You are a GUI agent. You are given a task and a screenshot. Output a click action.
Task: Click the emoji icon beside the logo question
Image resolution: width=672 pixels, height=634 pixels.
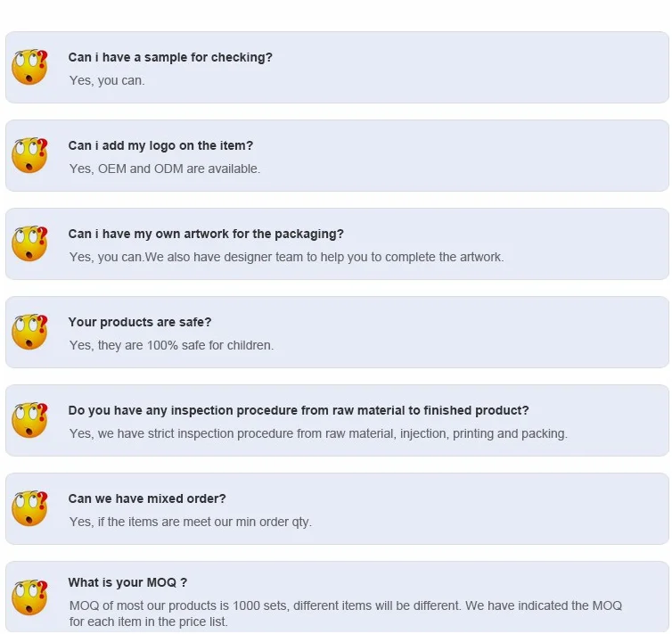point(29,156)
